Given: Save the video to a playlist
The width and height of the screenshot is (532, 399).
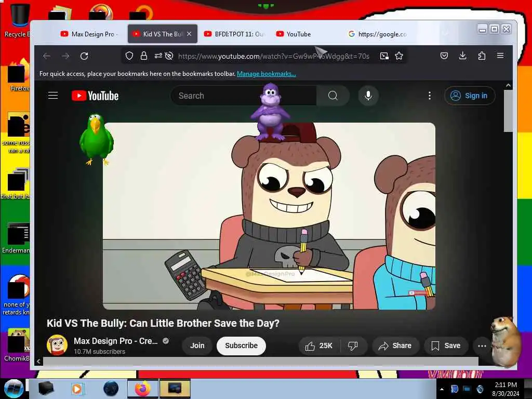Looking at the screenshot, I should pos(446,345).
